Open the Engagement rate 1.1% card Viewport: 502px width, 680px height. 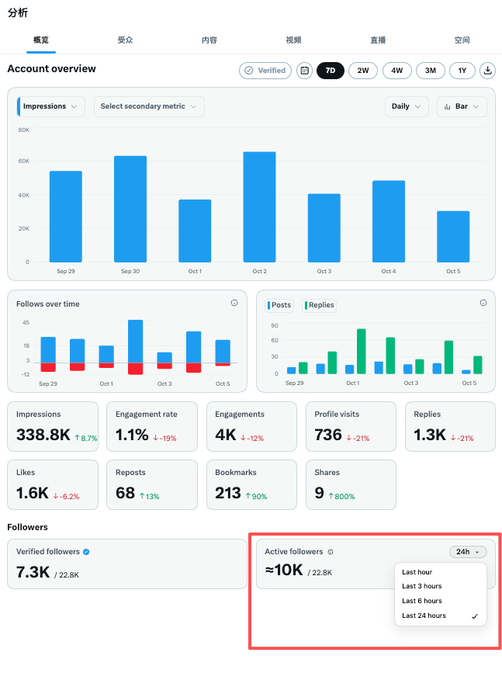pyautogui.click(x=152, y=426)
